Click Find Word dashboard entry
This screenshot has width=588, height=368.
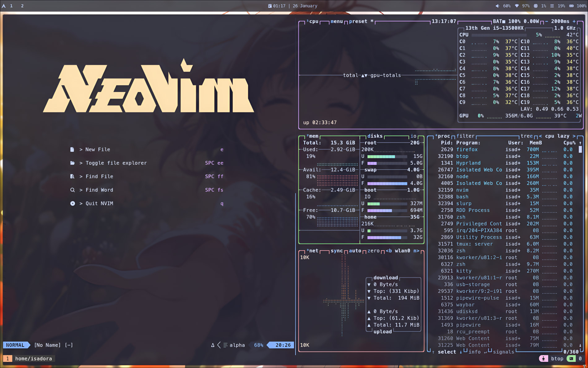coord(147,190)
